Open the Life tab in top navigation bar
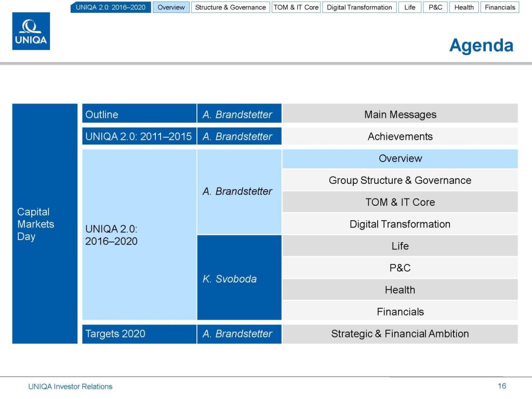The width and height of the screenshot is (532, 399). coord(410,7)
